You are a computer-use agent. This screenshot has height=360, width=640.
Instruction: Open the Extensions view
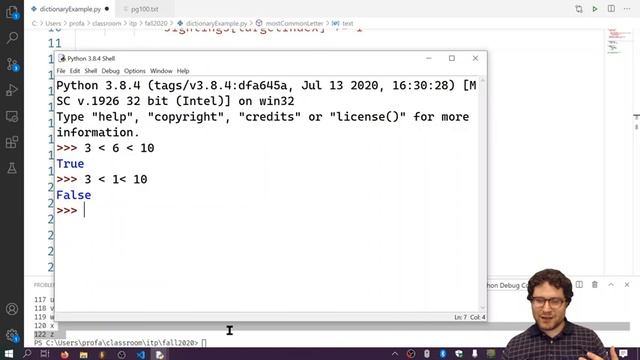coord(12,142)
